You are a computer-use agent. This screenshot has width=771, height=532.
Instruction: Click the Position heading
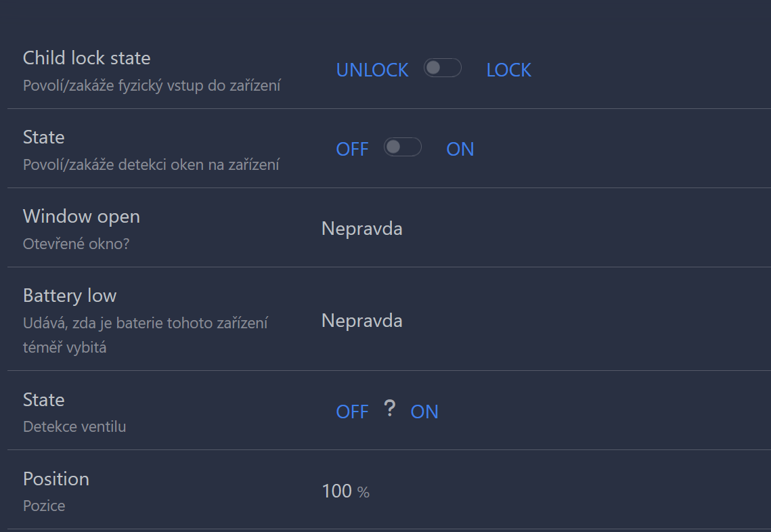56,479
